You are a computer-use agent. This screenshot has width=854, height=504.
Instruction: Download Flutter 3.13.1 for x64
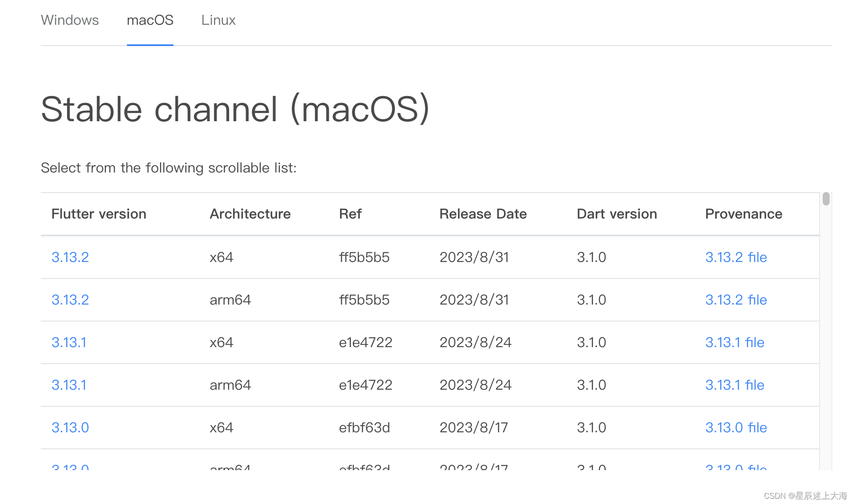pyautogui.click(x=69, y=342)
